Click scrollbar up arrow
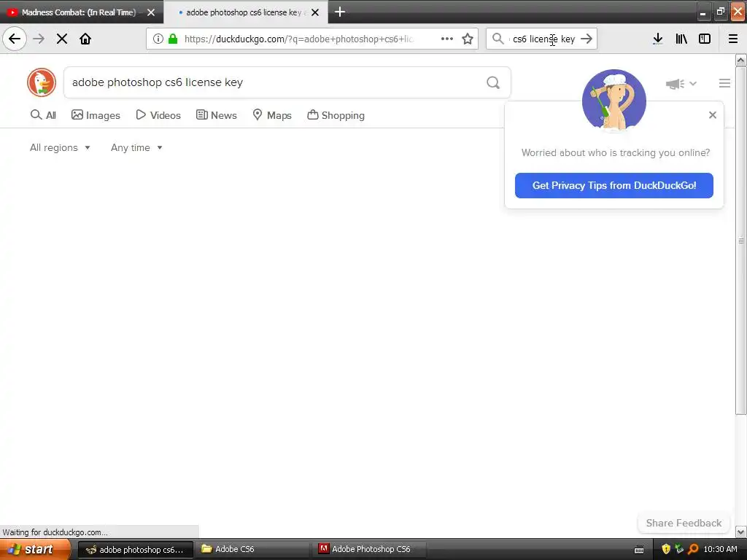The width and height of the screenshot is (747, 560). pyautogui.click(x=741, y=60)
